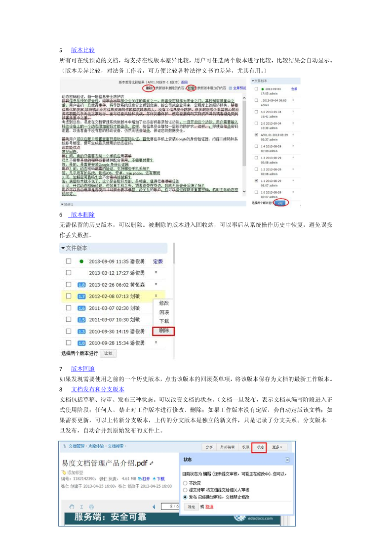
Task: Collapse the small 文件版本 panel in comparison screenshot
Action: click(275, 81)
